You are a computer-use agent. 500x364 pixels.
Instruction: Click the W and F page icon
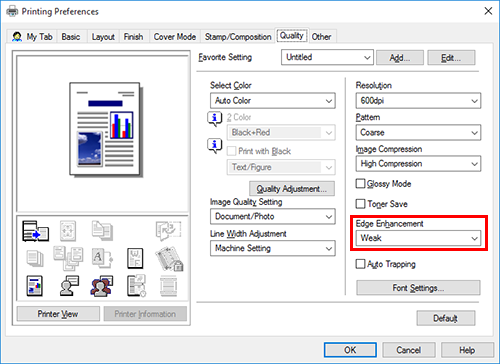pos(135,258)
